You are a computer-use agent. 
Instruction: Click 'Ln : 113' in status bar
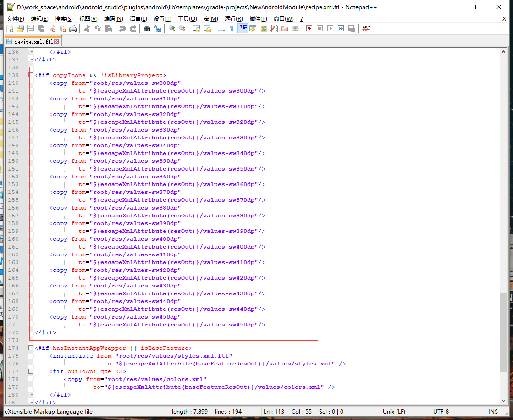[274, 412]
